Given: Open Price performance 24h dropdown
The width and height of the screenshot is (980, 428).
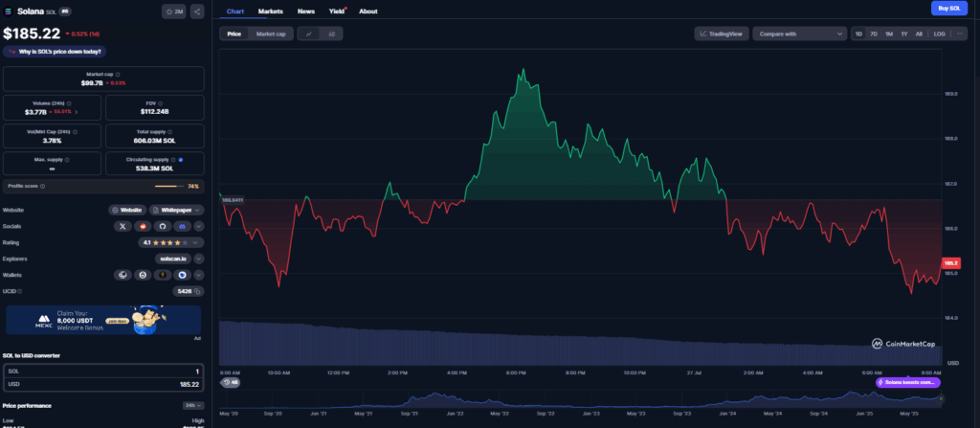Looking at the screenshot, I should click(x=193, y=405).
